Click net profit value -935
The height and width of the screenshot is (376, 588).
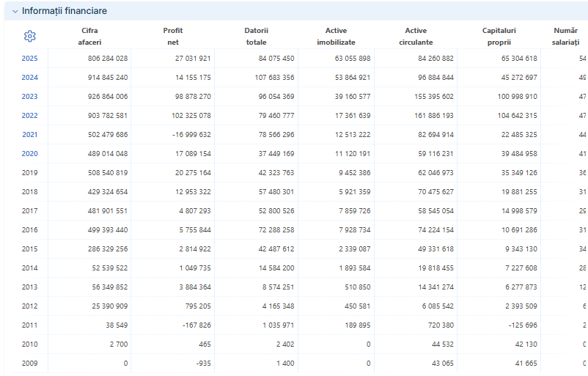(203, 364)
